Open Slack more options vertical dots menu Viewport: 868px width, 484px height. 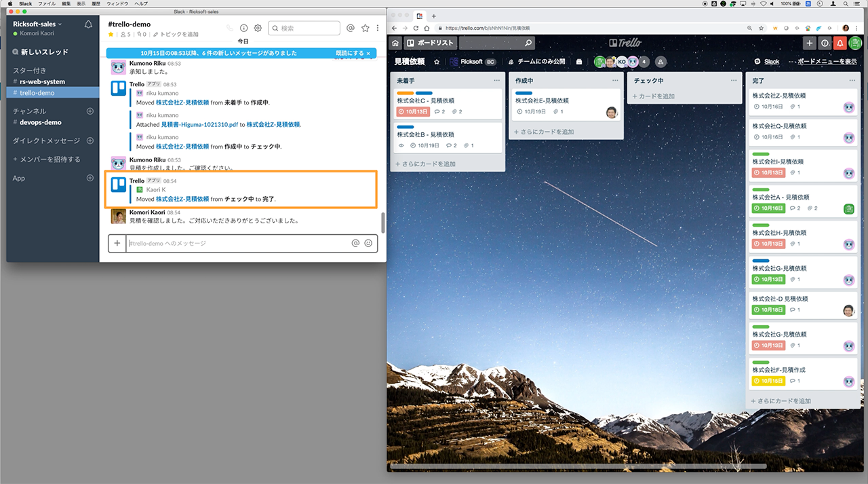378,28
